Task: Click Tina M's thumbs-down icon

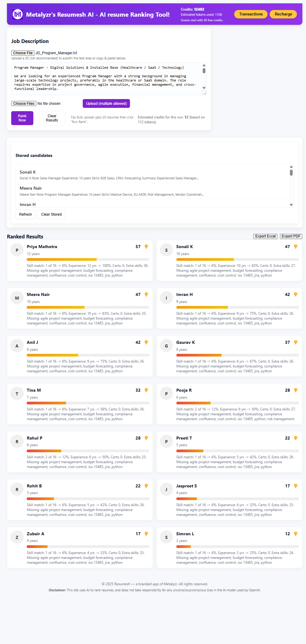Action: (146, 390)
